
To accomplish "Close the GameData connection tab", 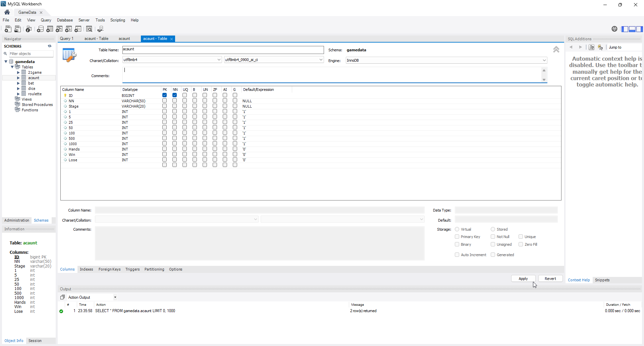I will (x=41, y=12).
